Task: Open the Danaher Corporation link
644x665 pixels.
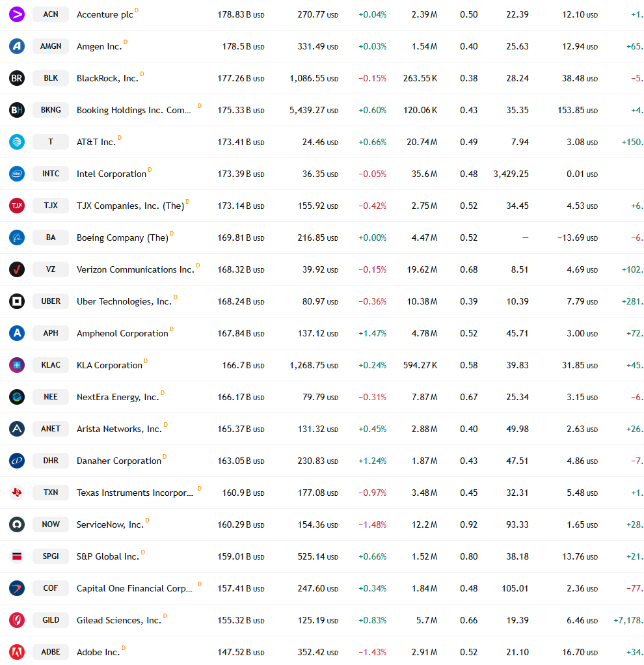Action: [119, 461]
